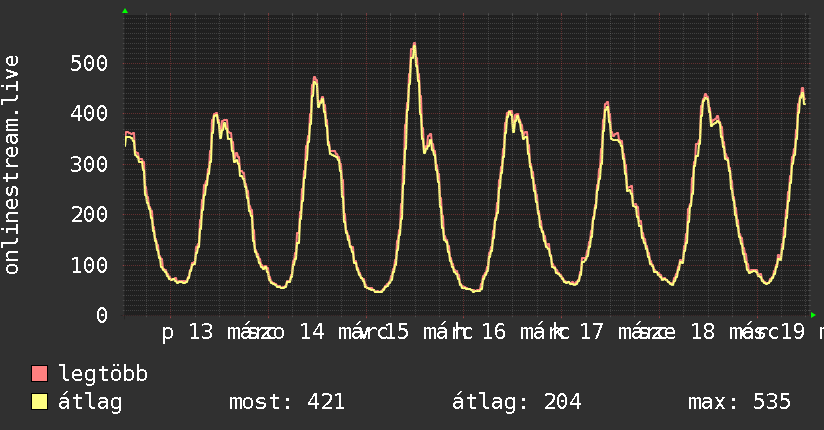Select the átlag legend label beside yellow swatch
The width and height of the screenshot is (824, 430).
(x=90, y=402)
